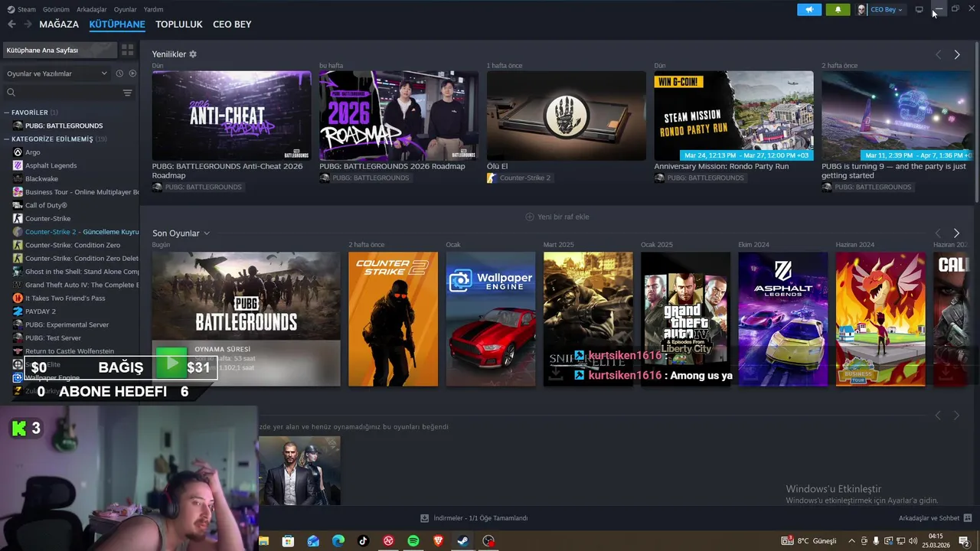Go back with the navigation arrow
The width and height of the screenshot is (980, 551).
click(11, 24)
